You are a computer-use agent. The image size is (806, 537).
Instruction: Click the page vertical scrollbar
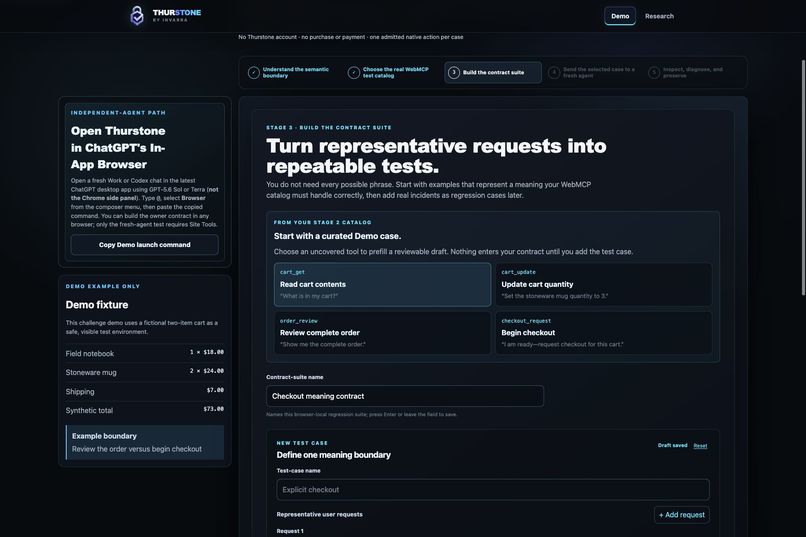803,177
